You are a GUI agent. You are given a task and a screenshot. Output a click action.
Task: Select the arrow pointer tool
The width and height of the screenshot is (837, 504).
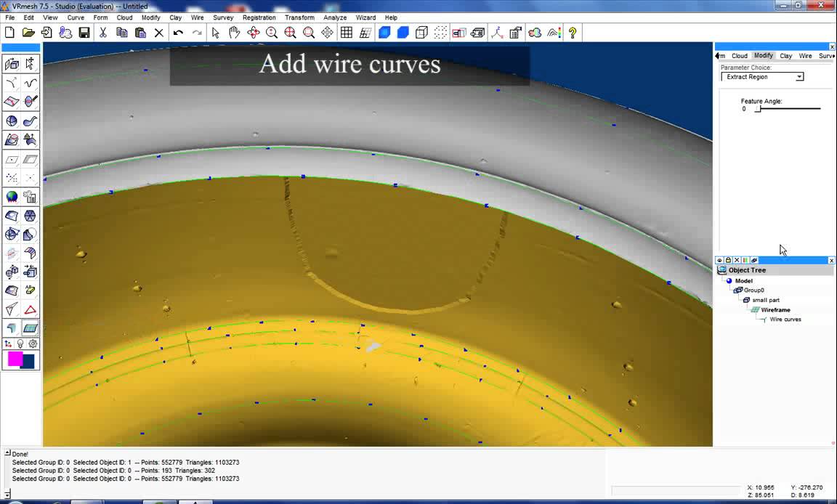[216, 33]
